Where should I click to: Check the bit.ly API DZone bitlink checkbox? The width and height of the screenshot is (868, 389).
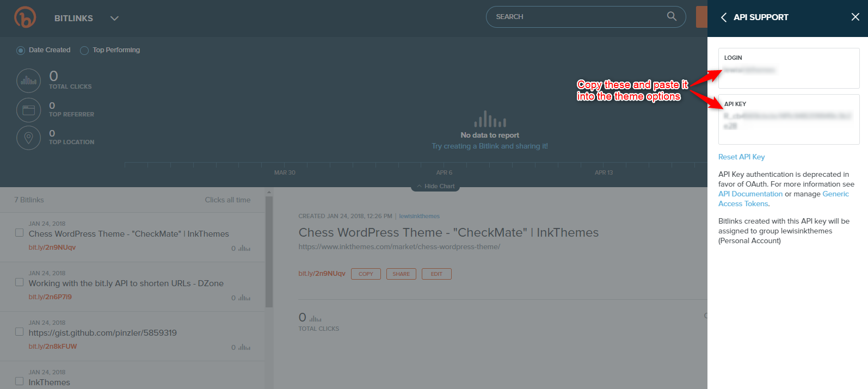click(20, 282)
